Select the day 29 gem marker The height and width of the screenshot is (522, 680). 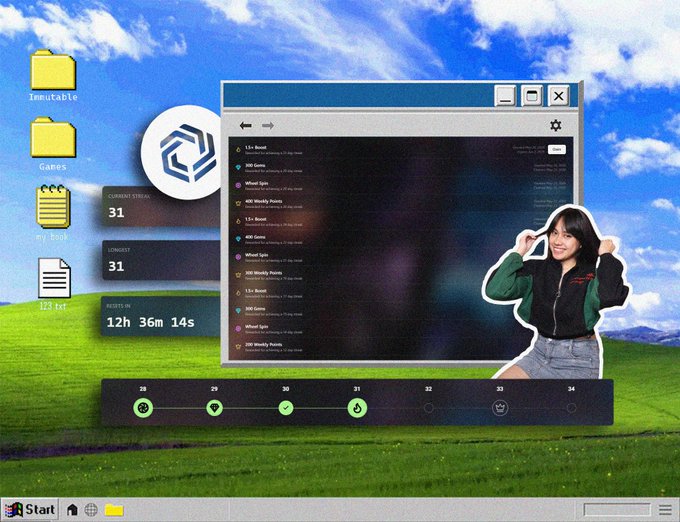215,408
